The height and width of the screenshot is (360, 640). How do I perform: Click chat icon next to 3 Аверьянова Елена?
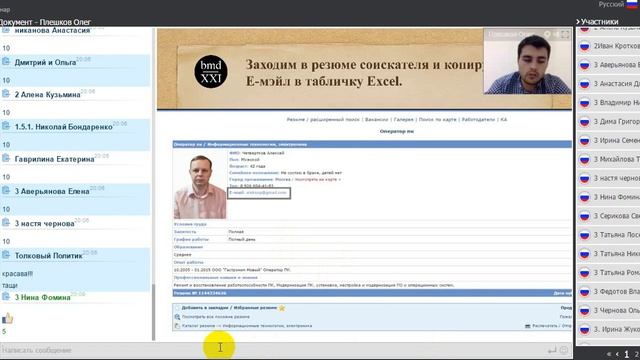[6, 191]
